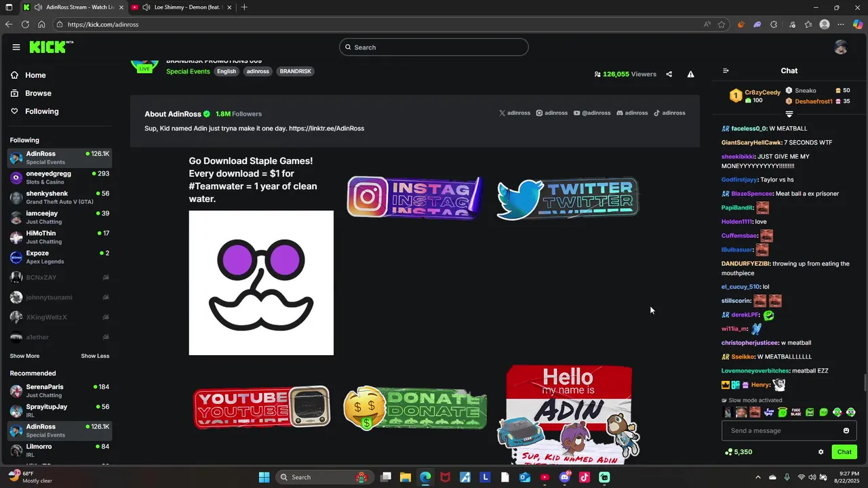The width and height of the screenshot is (868, 488).
Task: Click the Special Events category link
Action: point(188,71)
